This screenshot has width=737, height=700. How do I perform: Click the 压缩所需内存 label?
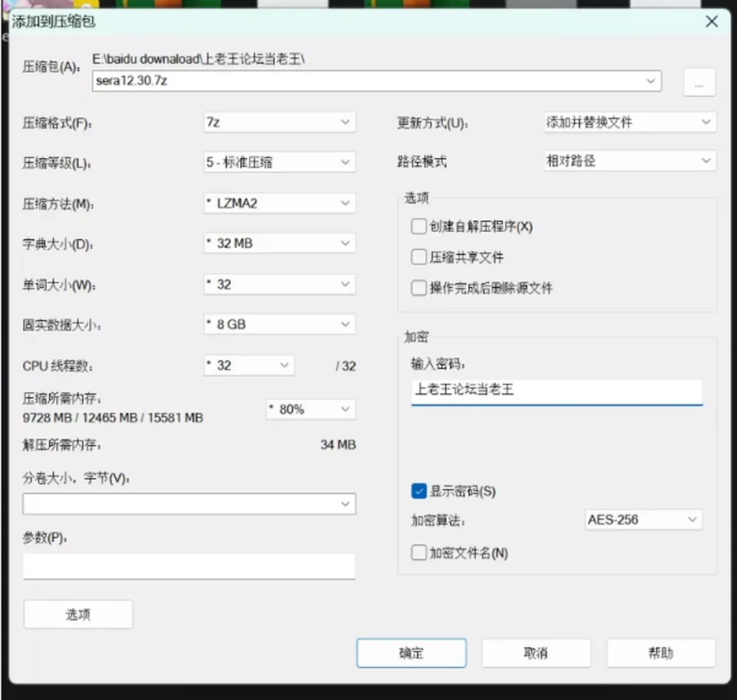(x=62, y=398)
